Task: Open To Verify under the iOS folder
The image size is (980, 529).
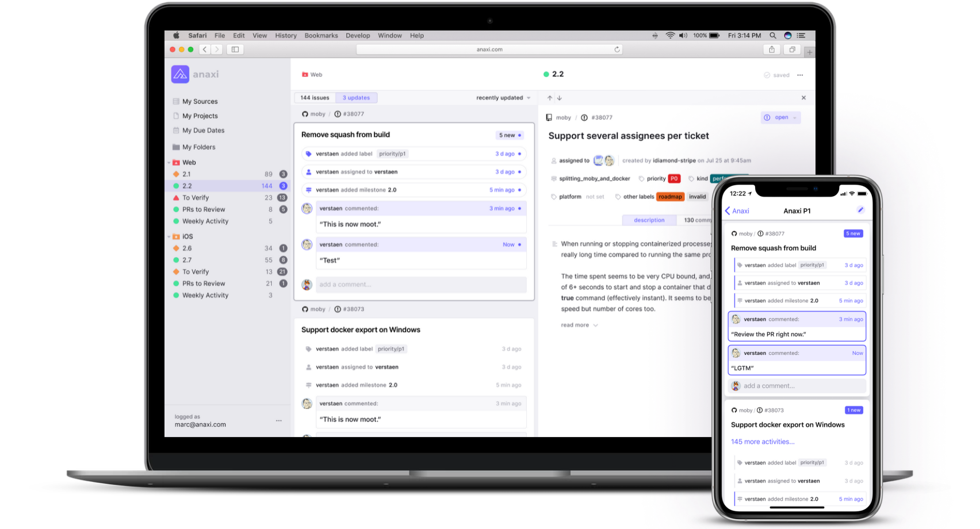Action: click(227, 272)
